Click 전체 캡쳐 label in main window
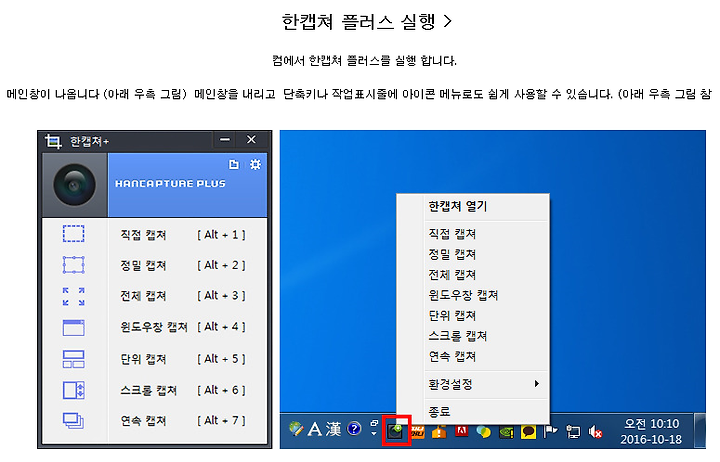Viewport: 720px width, 462px height. pos(143,296)
